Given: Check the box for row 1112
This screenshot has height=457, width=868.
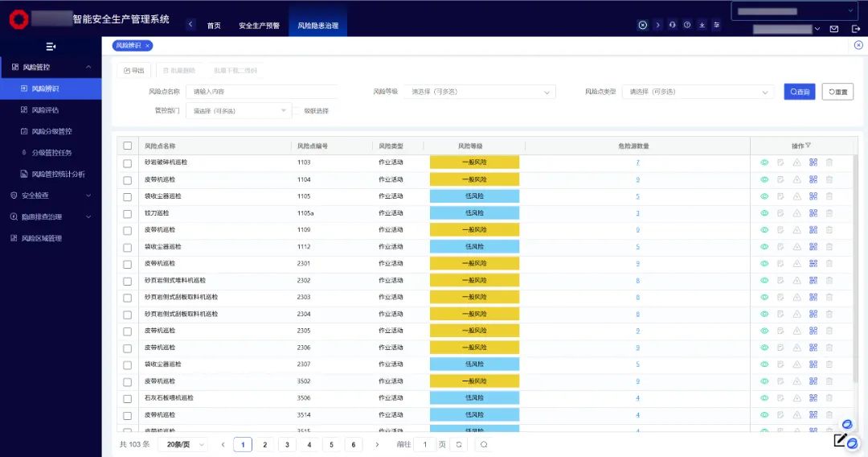Looking at the screenshot, I should [x=127, y=247].
